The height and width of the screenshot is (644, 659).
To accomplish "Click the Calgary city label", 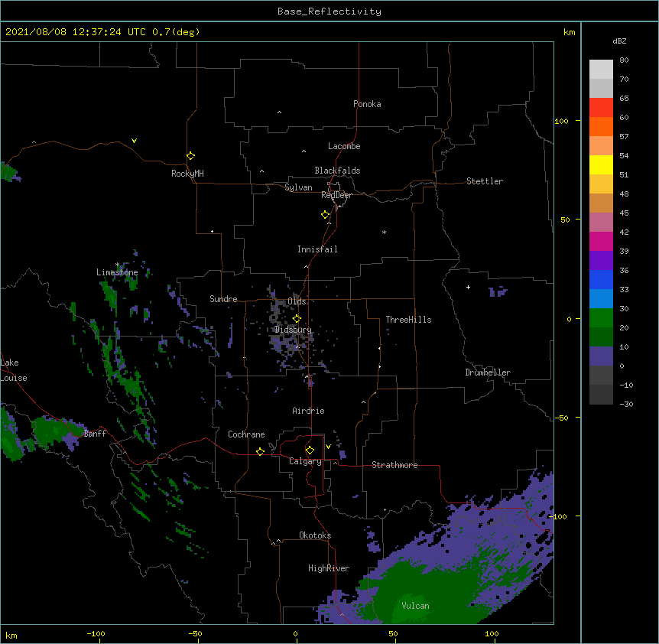I will point(305,461).
